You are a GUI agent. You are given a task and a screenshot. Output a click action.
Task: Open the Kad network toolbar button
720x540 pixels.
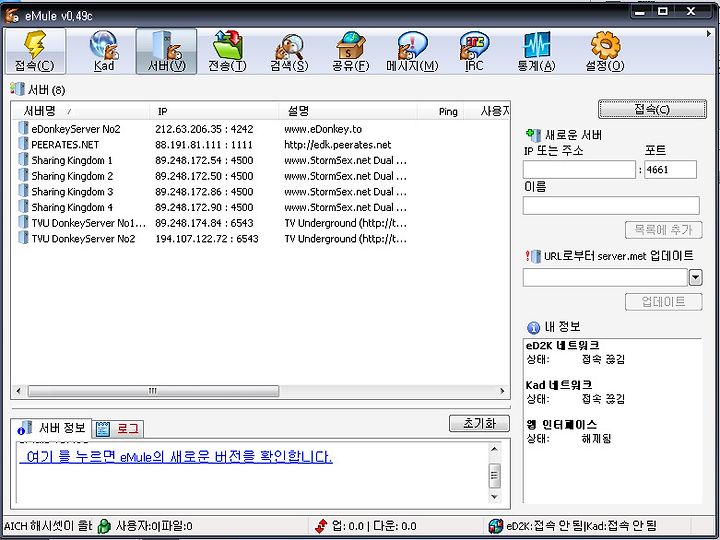coord(104,51)
